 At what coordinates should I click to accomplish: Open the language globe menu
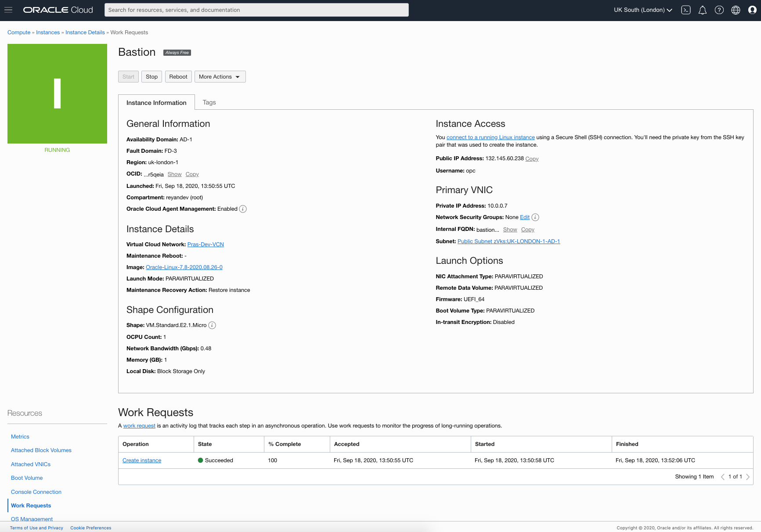736,10
